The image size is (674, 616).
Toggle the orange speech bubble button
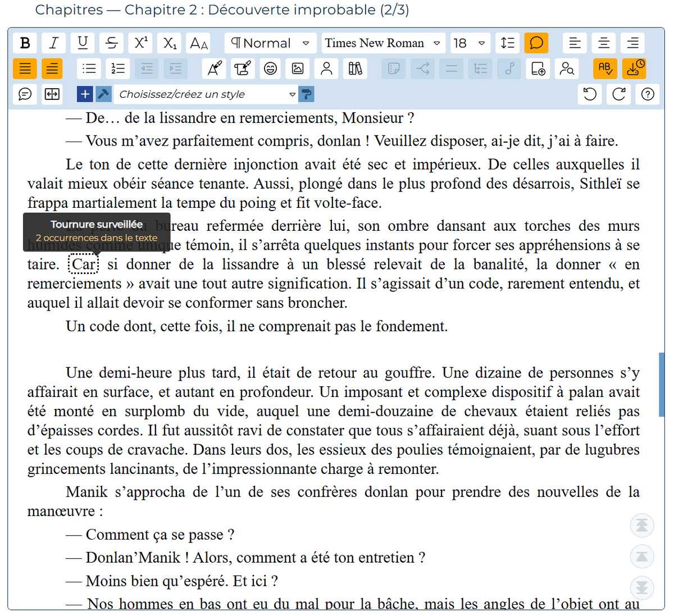(x=536, y=43)
